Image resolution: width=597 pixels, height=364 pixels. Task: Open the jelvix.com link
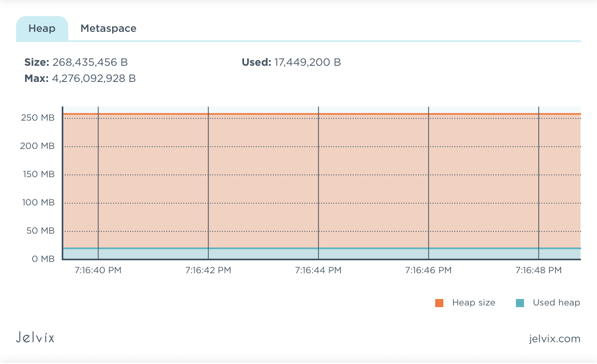click(555, 338)
